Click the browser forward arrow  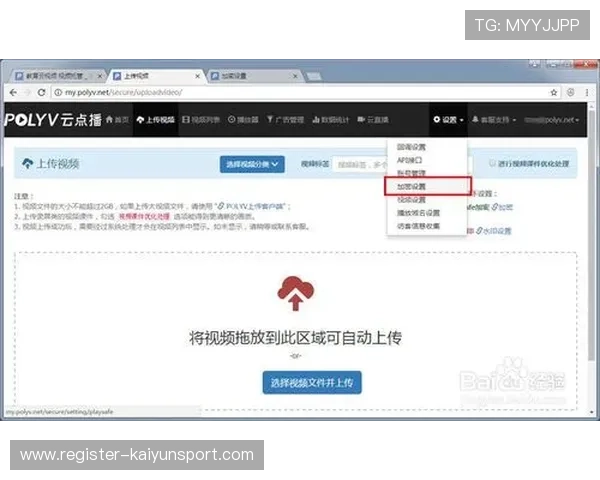click(27, 92)
